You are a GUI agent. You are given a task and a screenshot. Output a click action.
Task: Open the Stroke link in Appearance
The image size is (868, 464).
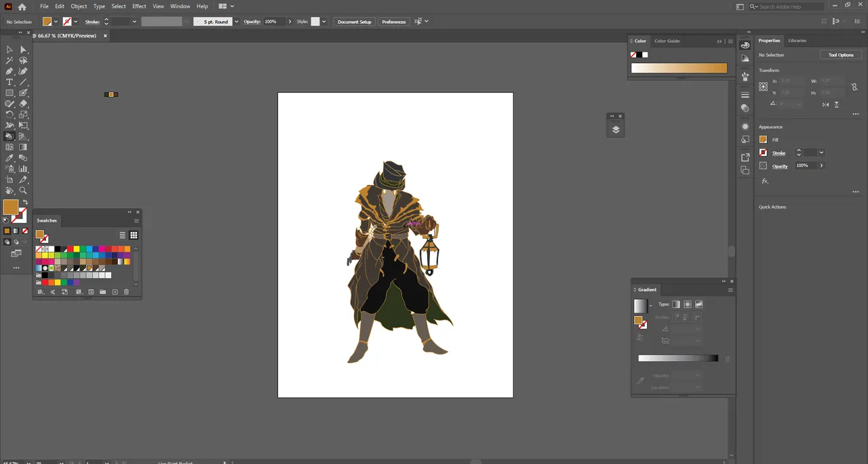point(778,153)
